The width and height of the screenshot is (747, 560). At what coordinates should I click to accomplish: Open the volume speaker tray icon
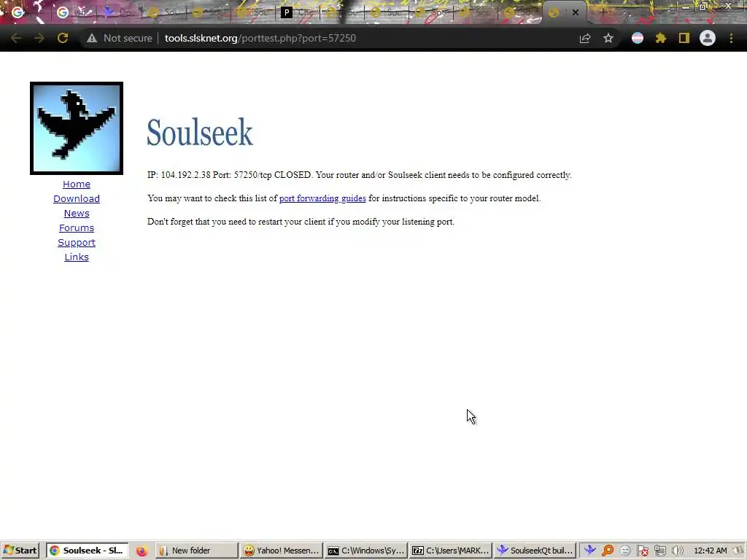(677, 551)
